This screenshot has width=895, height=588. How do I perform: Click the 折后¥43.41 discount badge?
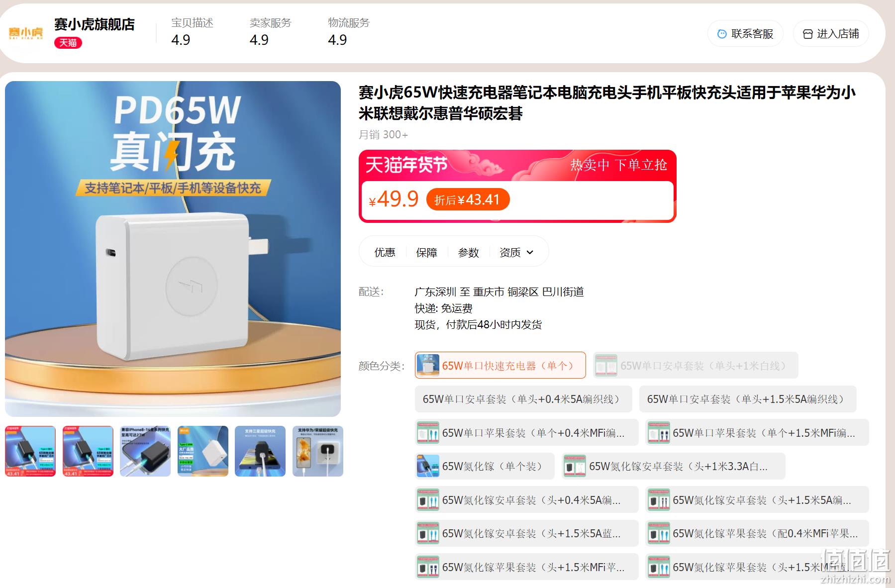pyautogui.click(x=468, y=199)
